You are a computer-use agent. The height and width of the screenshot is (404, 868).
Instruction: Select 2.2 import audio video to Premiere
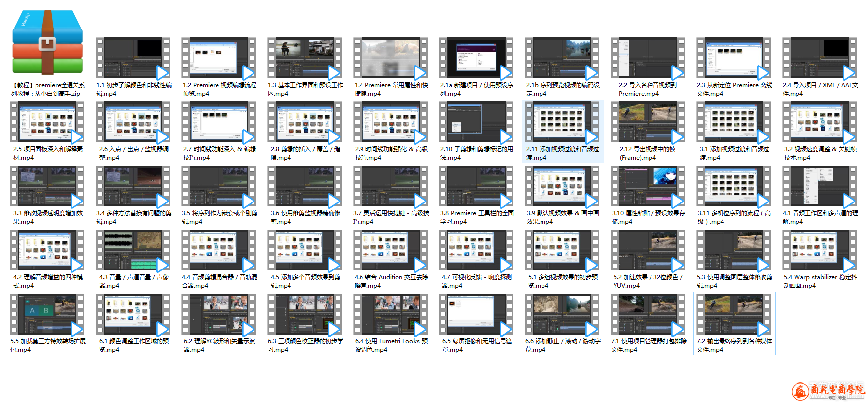(648, 58)
